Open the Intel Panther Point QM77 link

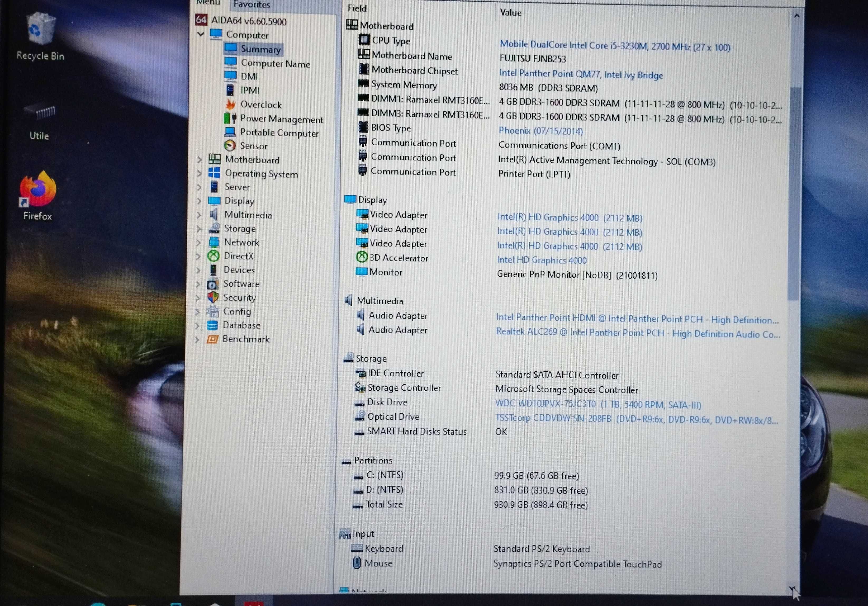click(x=581, y=74)
